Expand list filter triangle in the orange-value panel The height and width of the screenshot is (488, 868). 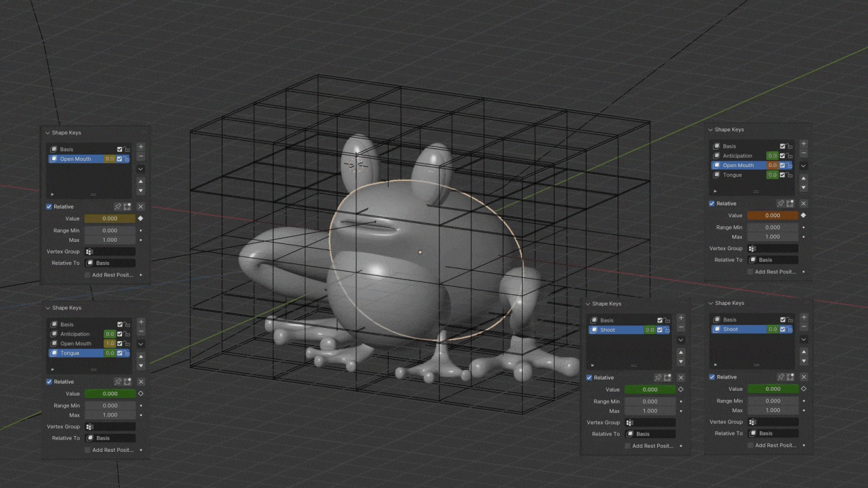[x=715, y=191]
